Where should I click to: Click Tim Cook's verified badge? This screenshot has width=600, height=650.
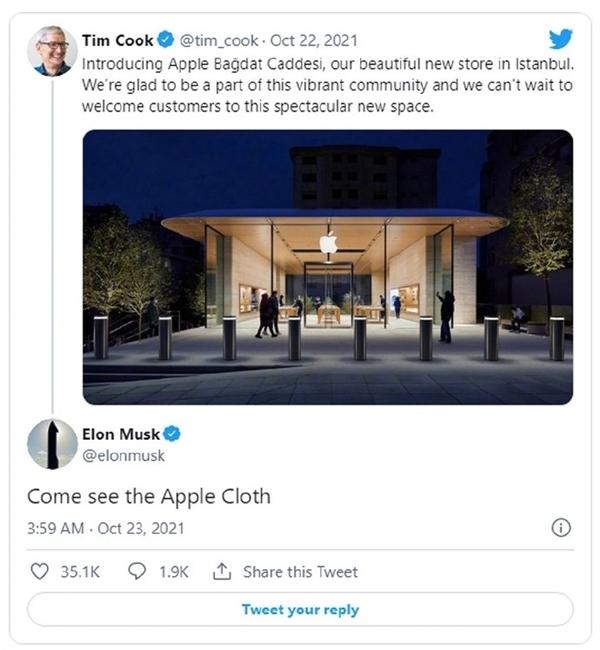tap(165, 40)
